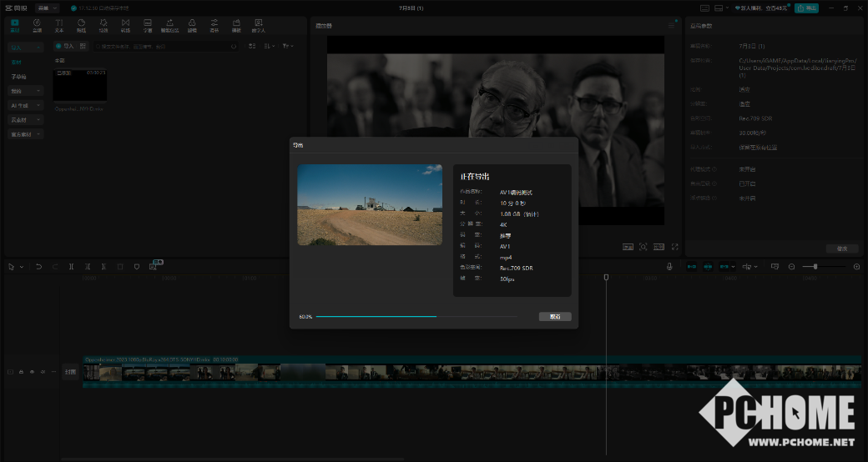868x462 pixels.
Task: Click the delete-right trim tool
Action: point(103,267)
